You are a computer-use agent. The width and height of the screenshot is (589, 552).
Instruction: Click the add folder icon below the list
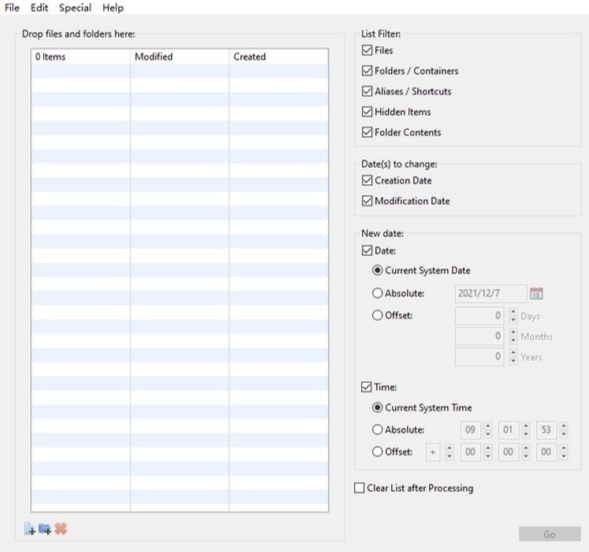coord(45,529)
